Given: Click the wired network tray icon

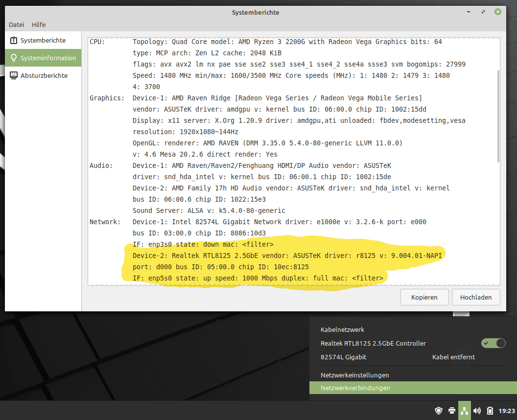Looking at the screenshot, I should coord(464,410).
